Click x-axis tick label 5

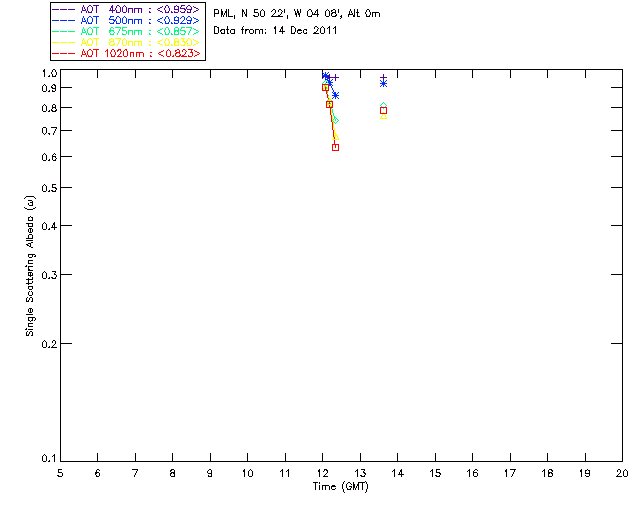point(60,473)
